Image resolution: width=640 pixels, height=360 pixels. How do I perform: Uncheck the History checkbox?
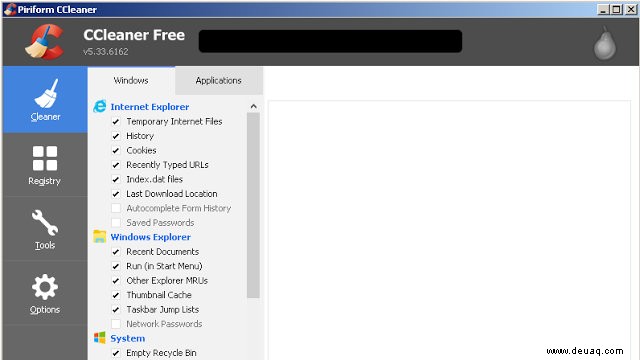(116, 136)
